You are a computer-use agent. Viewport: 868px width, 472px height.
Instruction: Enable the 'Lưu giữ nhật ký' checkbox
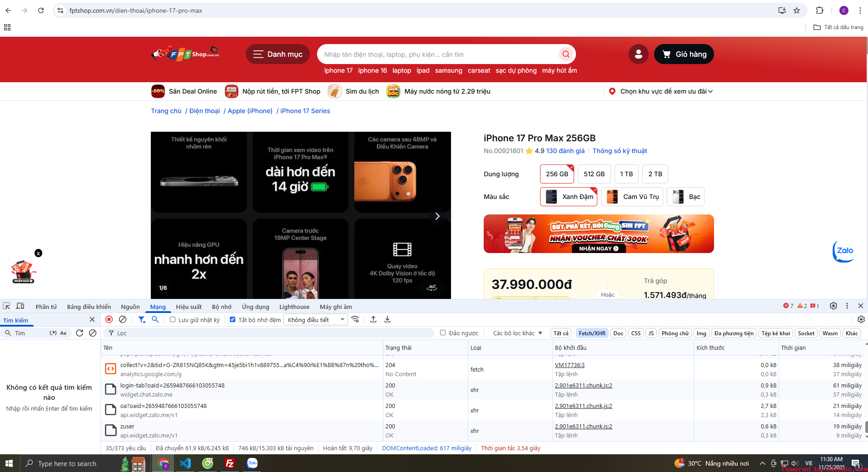tap(173, 320)
